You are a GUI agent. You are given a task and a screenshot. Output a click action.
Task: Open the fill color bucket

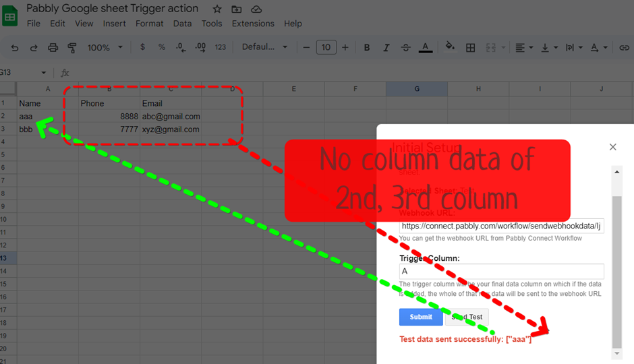click(x=450, y=47)
